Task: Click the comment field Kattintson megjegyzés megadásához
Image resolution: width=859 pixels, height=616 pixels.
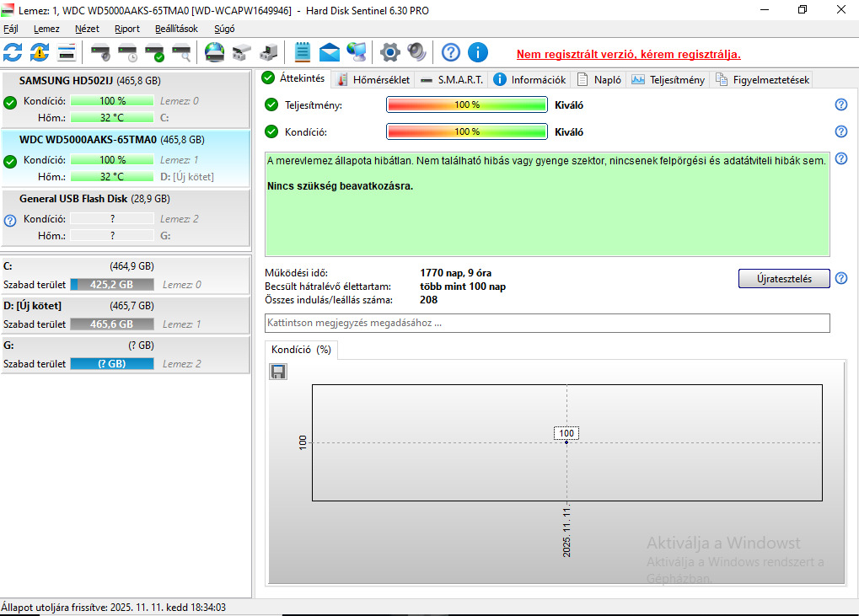Action: coord(547,323)
